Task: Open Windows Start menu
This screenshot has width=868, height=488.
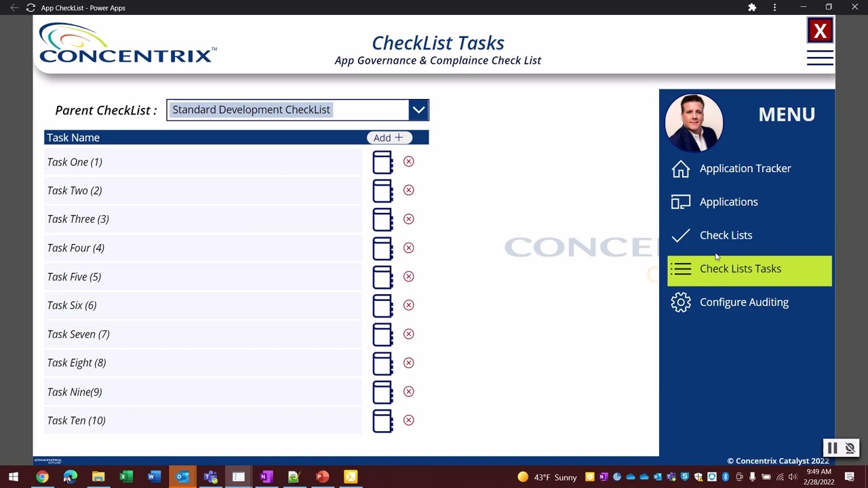Action: click(x=14, y=477)
